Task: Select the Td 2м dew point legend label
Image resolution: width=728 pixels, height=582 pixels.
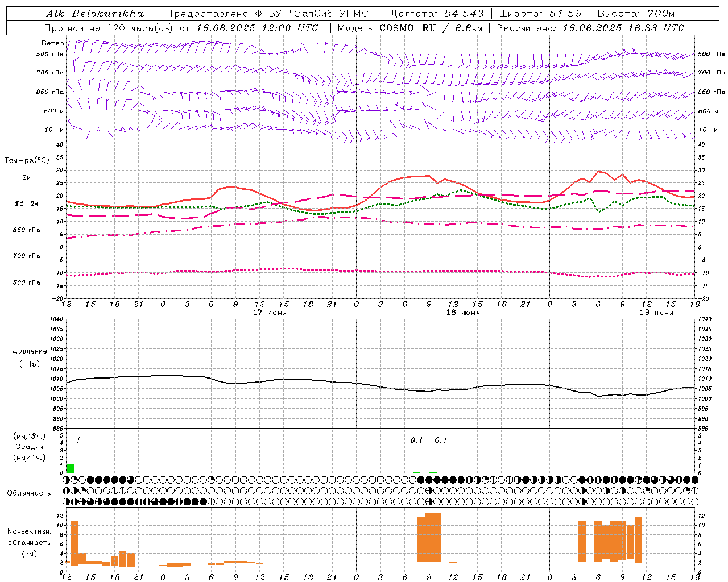Action: 27,203
